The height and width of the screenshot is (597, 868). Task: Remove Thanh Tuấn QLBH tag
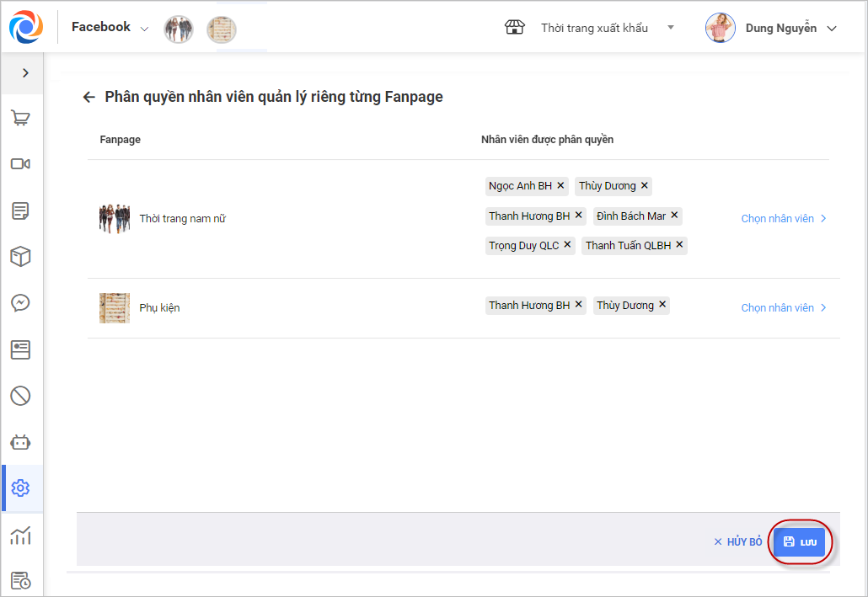(x=679, y=244)
